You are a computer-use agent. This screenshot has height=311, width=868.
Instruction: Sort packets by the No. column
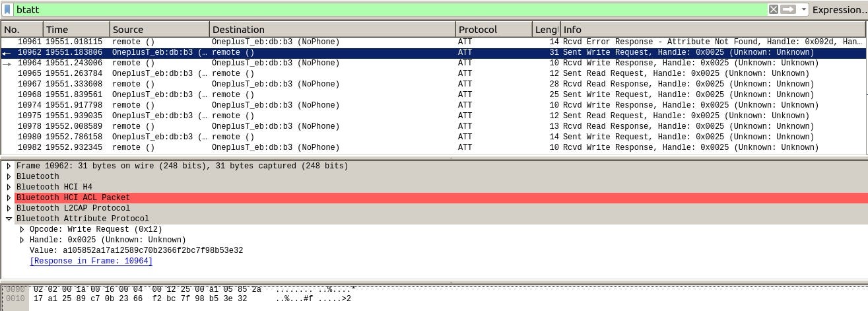(x=22, y=29)
